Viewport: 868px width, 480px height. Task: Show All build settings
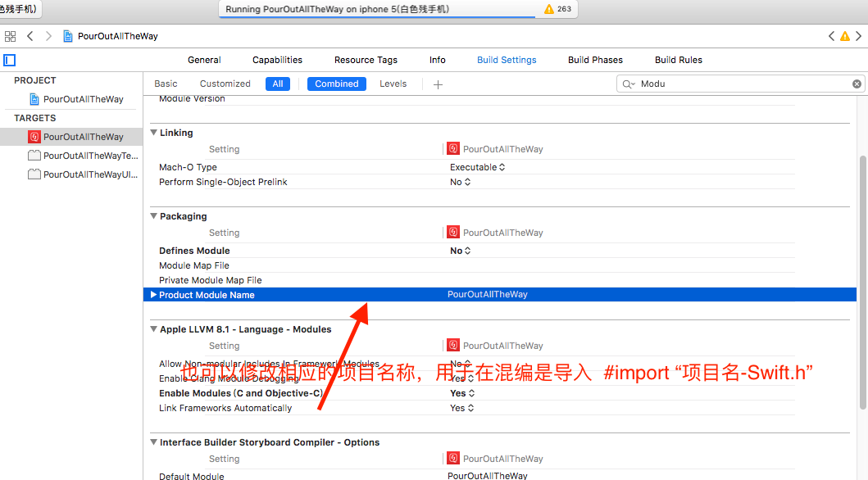[278, 84]
